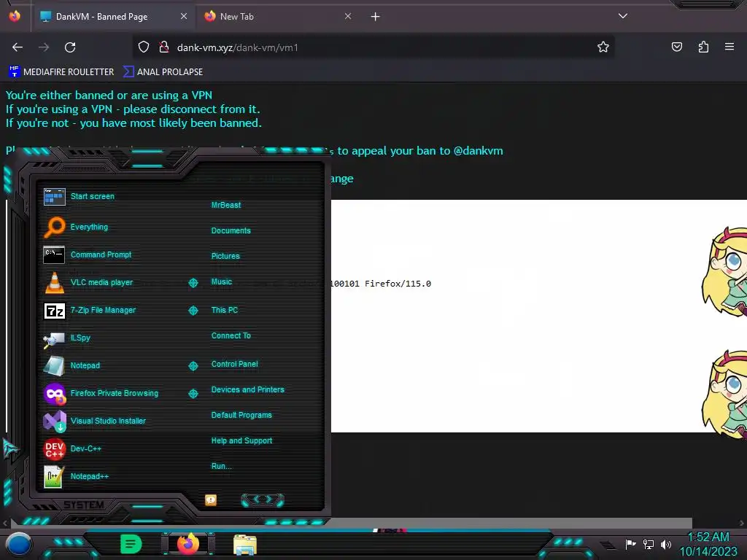
Task: Click the dank-vm.xyz address bar
Action: [374, 47]
